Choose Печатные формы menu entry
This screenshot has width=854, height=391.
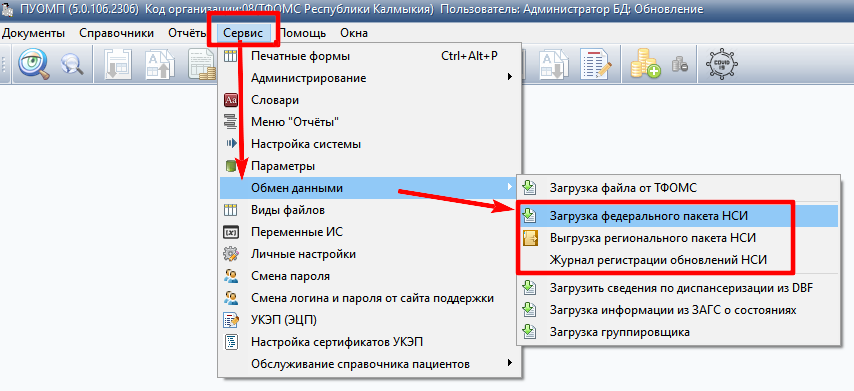point(370,56)
